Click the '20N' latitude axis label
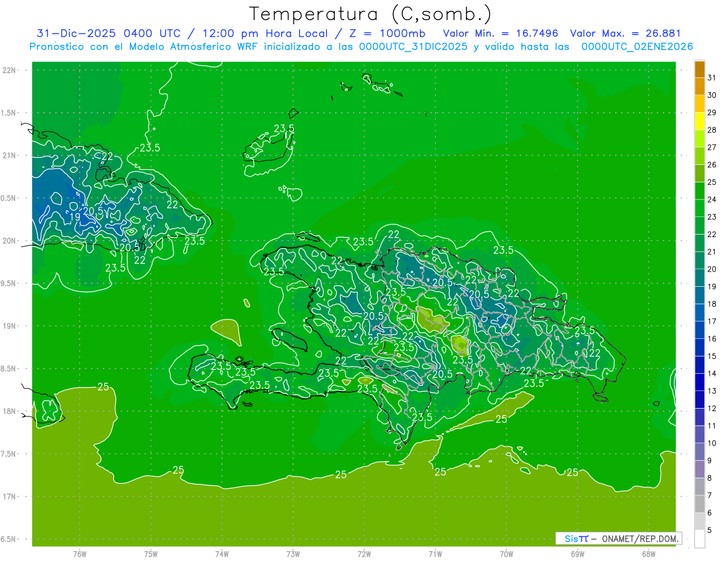Screen dimensions: 728x562 (9, 241)
